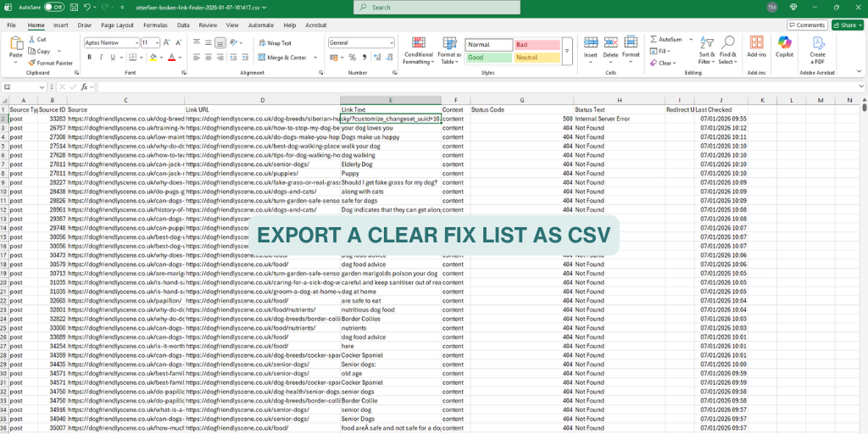868x434 pixels.
Task: Increase font size with the larger A icon
Action: coord(169,42)
